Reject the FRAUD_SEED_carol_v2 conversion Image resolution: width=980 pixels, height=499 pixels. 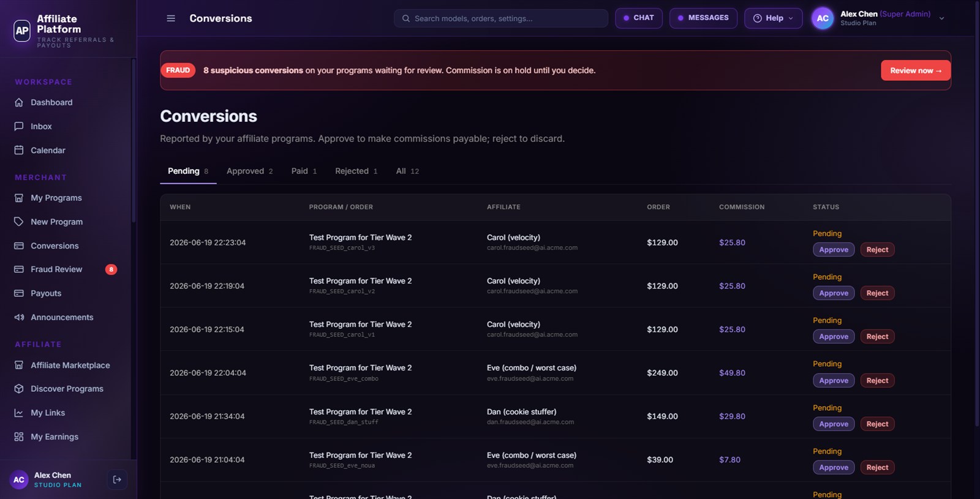pyautogui.click(x=877, y=293)
